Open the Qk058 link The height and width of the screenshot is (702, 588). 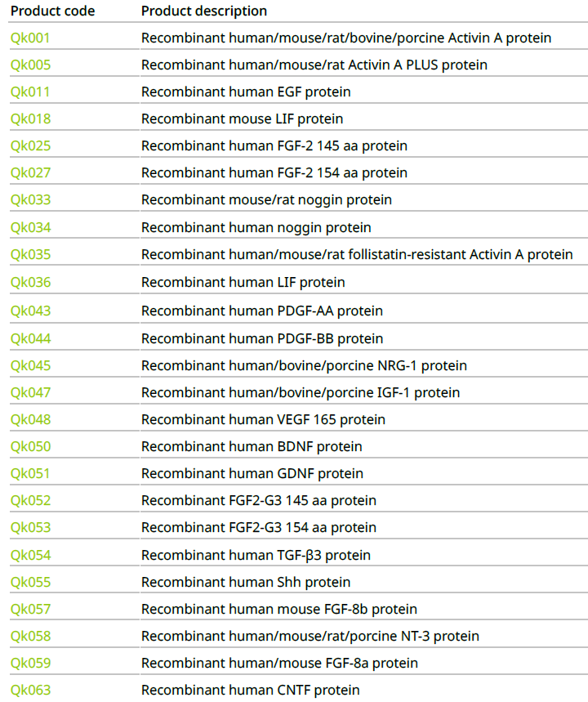coord(30,636)
